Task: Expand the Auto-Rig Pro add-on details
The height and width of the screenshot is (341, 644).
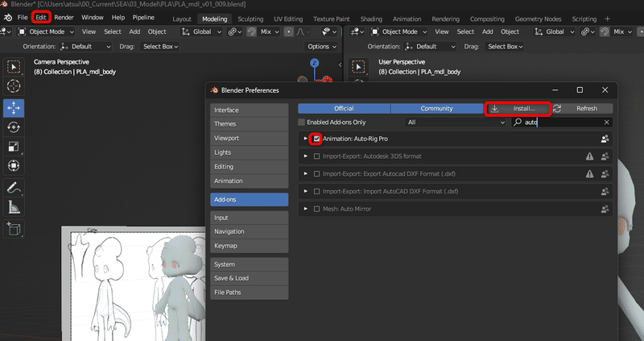Action: point(305,139)
